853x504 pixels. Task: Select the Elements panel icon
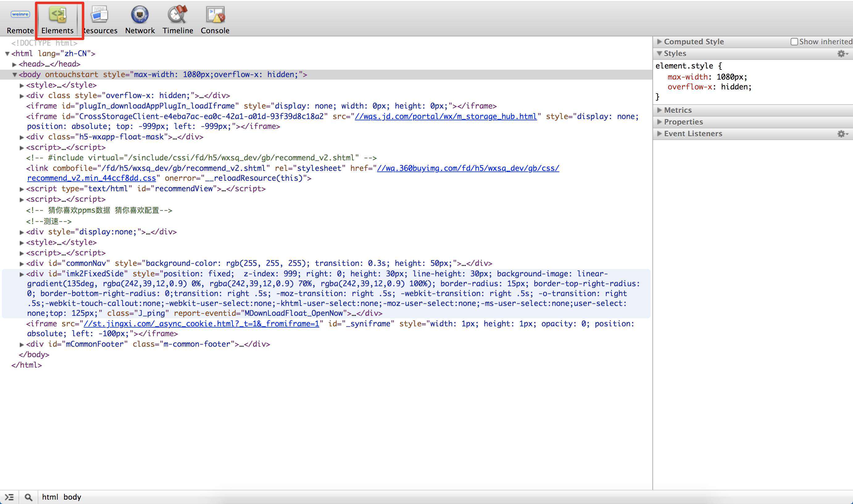click(x=57, y=14)
